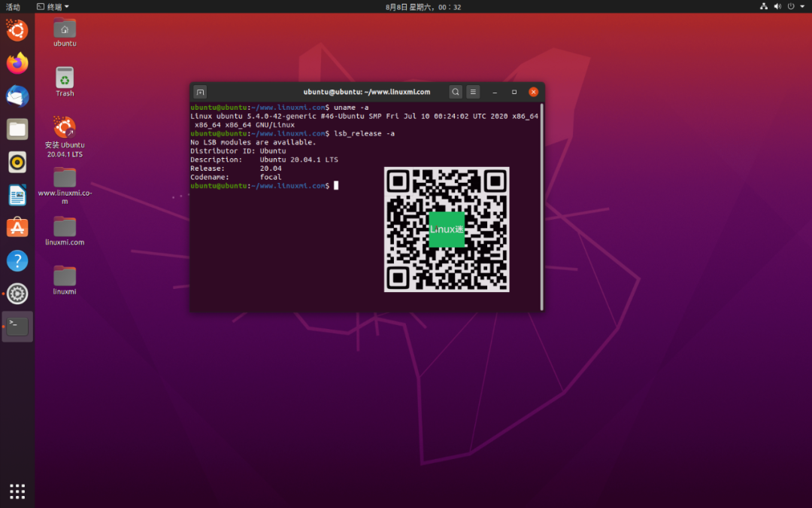Open the linuxmi desktop folder

[65, 281]
